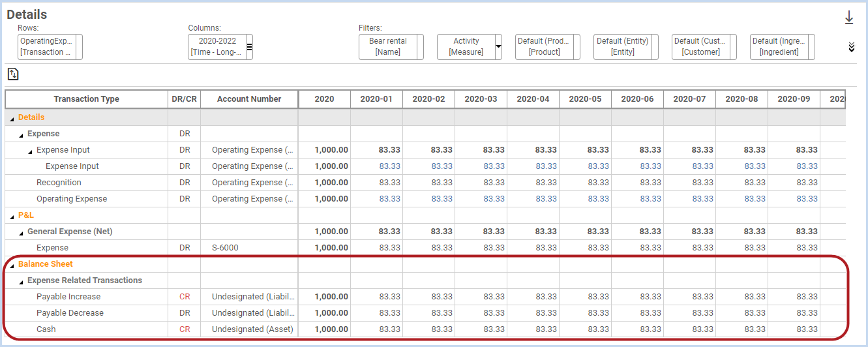Click the Account Number column header
Image resolution: width=868 pixels, height=347 pixels.
(x=249, y=99)
